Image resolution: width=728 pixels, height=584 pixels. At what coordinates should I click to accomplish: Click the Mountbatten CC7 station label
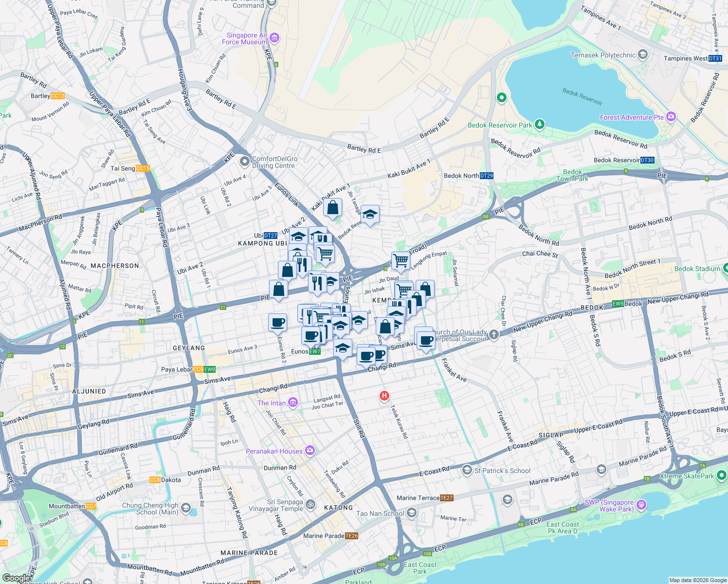click(73, 506)
